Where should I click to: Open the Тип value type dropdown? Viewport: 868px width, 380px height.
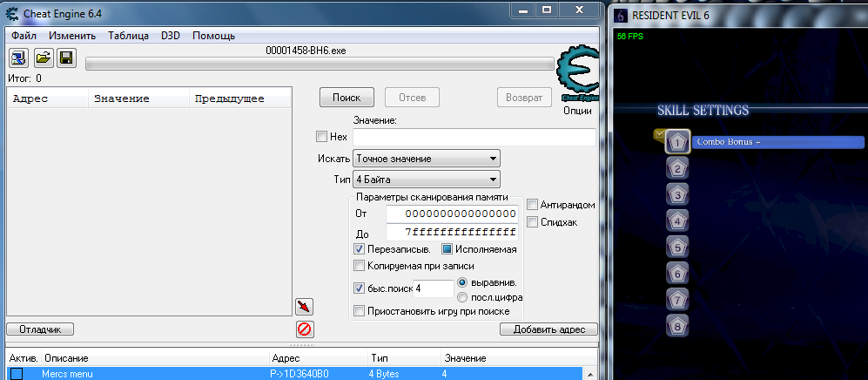(427, 180)
